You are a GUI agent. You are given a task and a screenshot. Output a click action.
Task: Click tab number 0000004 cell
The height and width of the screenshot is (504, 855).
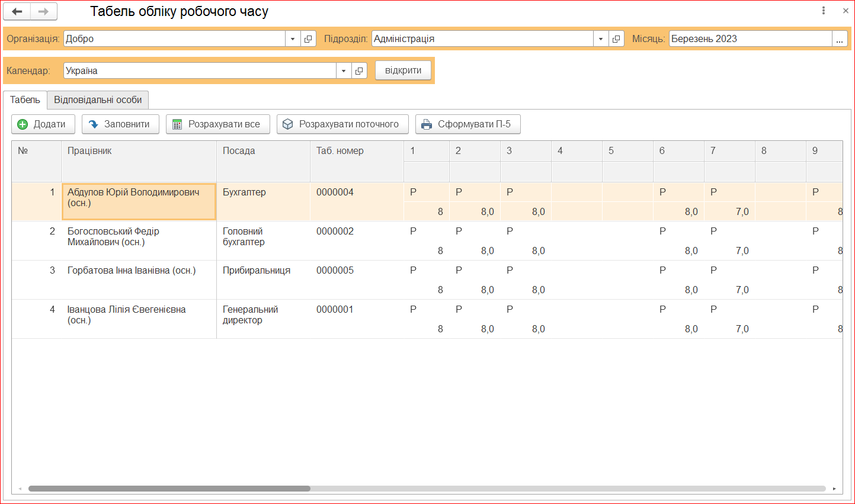click(x=357, y=201)
